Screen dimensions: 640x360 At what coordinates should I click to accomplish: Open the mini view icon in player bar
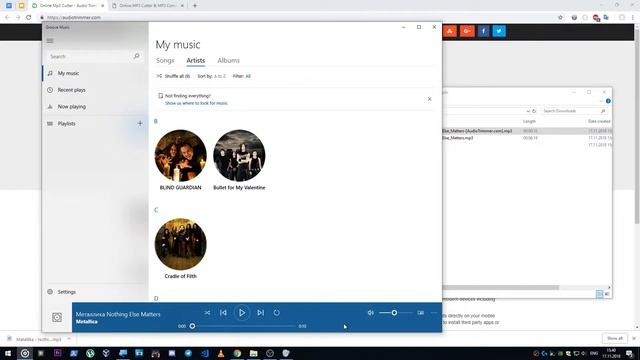click(x=420, y=313)
